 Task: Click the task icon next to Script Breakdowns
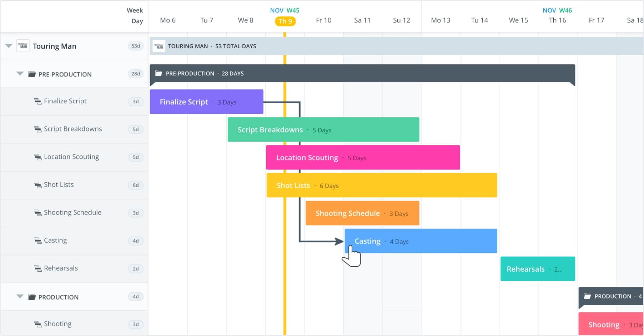(37, 129)
